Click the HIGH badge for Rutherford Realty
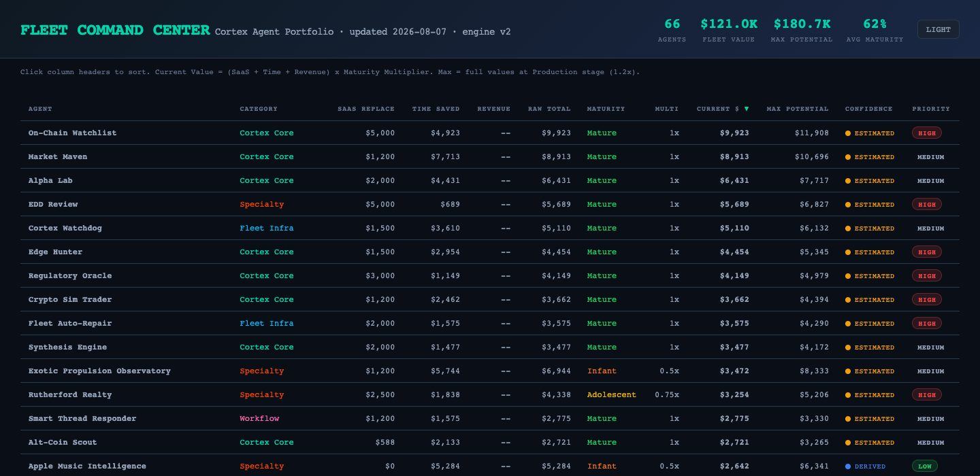Image resolution: width=980 pixels, height=476 pixels. click(927, 395)
